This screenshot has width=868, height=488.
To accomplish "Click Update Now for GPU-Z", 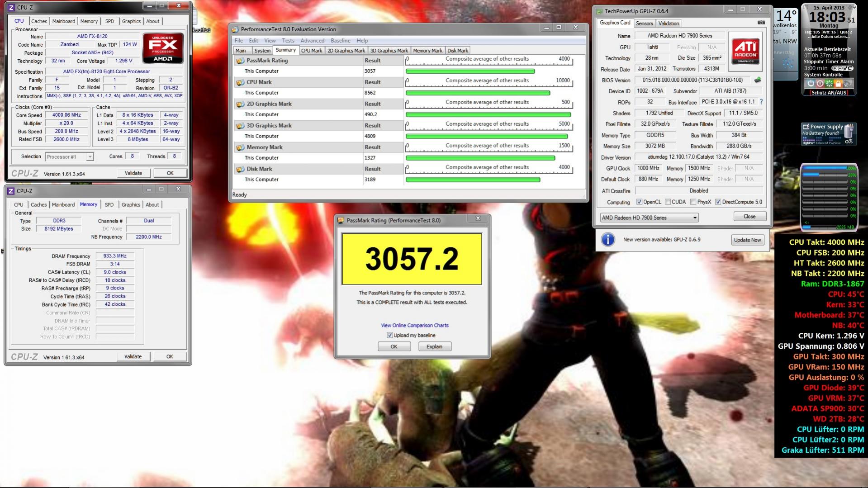I will pyautogui.click(x=747, y=240).
